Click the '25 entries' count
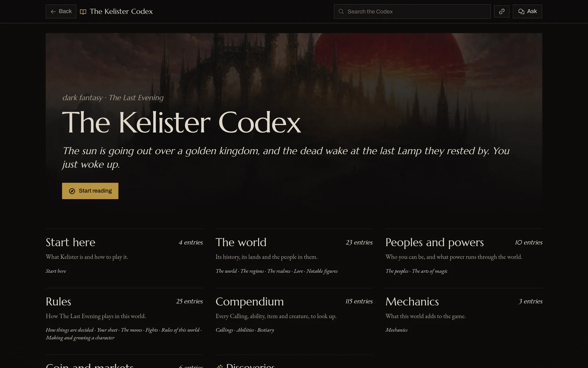 pyautogui.click(x=189, y=301)
